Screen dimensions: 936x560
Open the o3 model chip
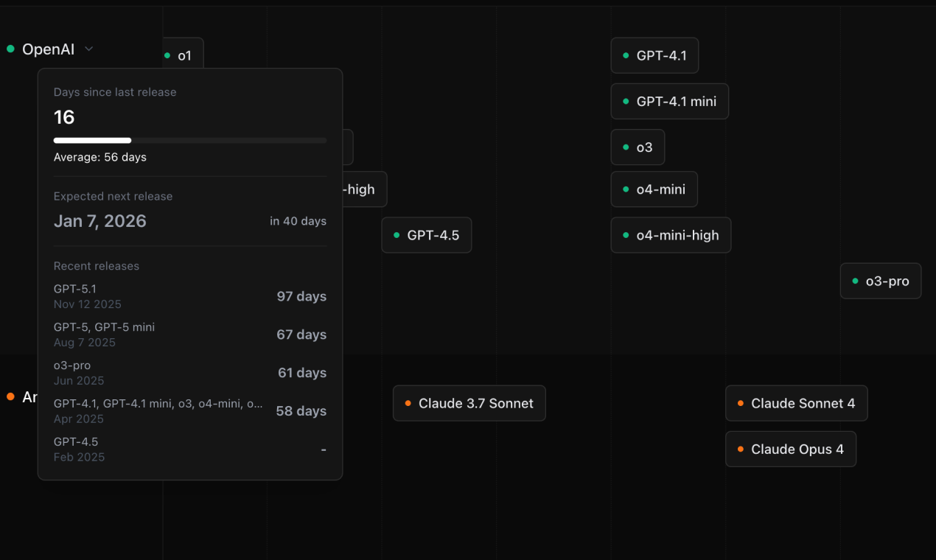(x=638, y=147)
